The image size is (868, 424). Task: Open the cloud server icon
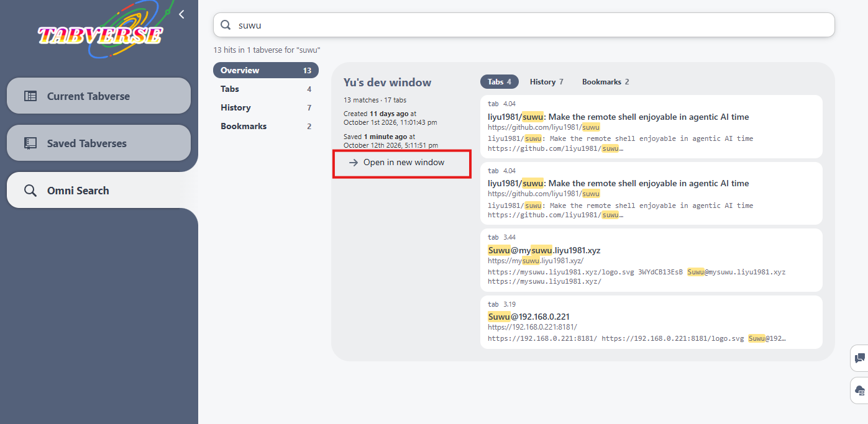[x=860, y=390]
